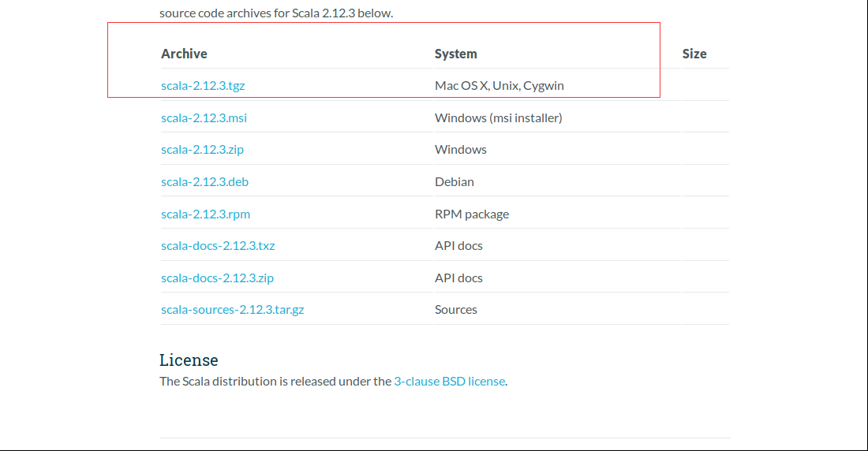Image resolution: width=868 pixels, height=451 pixels.
Task: Click the System column header
Action: 455,54
